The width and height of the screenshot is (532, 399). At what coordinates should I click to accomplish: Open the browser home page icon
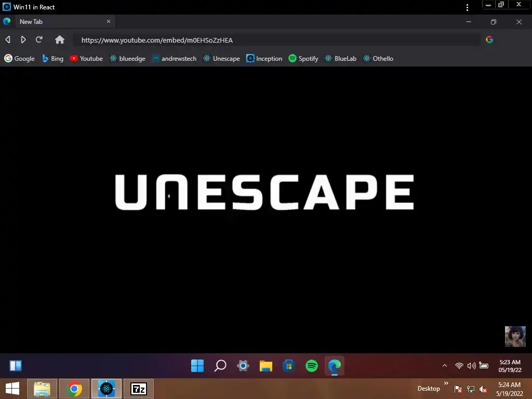pos(60,39)
